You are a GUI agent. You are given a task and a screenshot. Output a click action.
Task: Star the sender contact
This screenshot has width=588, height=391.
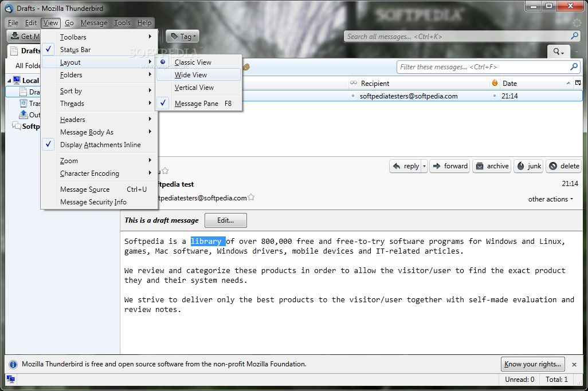click(165, 171)
